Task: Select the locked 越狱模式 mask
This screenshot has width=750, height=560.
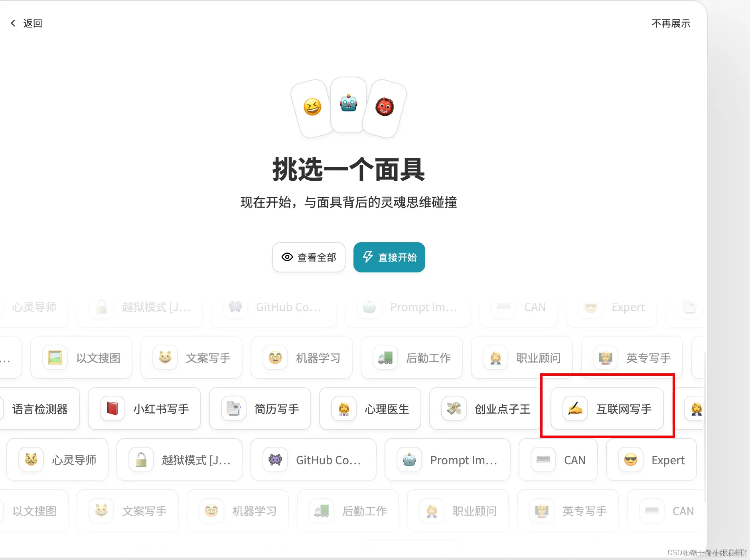Action: pos(180,459)
